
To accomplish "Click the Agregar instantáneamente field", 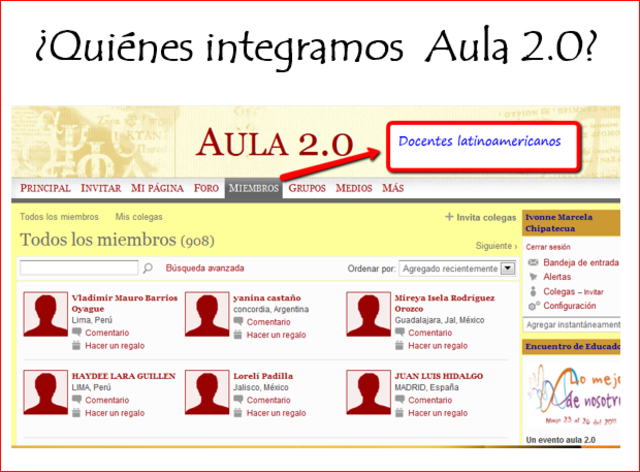I will pyautogui.click(x=571, y=325).
